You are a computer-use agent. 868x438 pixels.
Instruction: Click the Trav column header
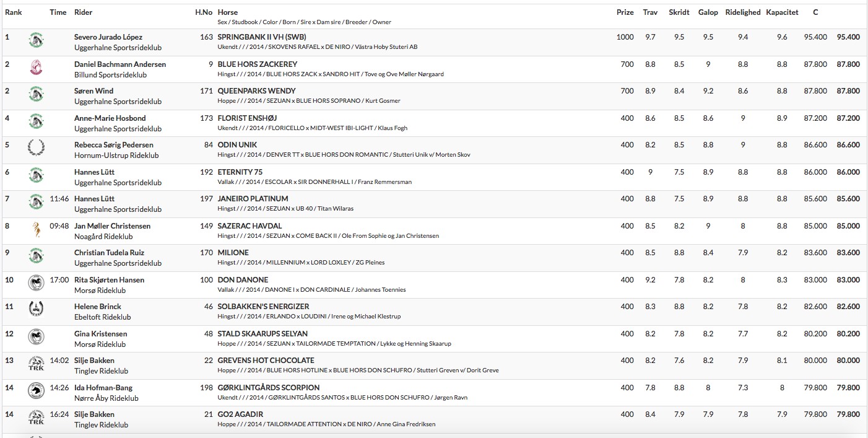point(650,12)
